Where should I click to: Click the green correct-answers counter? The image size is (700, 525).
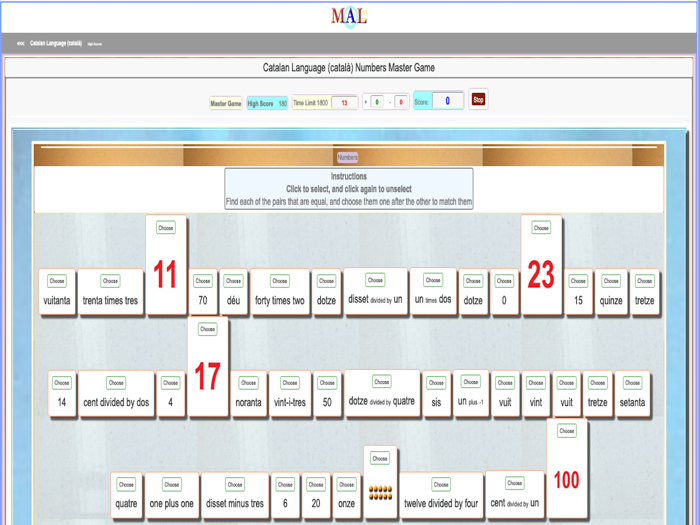pos(377,102)
